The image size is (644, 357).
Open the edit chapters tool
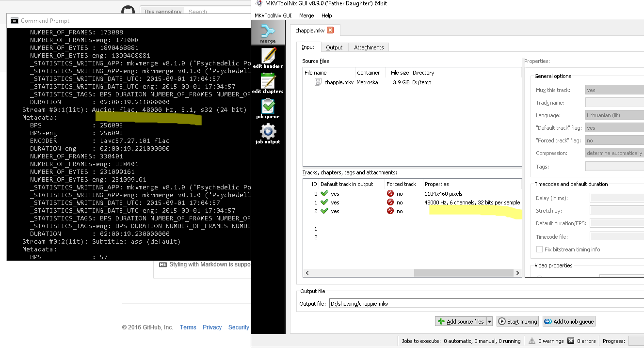coord(267,83)
